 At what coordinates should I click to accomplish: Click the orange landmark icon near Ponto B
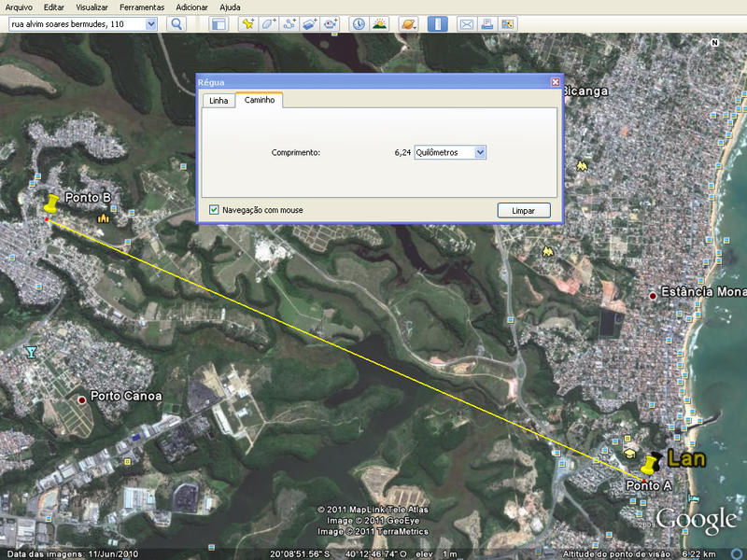(104, 218)
